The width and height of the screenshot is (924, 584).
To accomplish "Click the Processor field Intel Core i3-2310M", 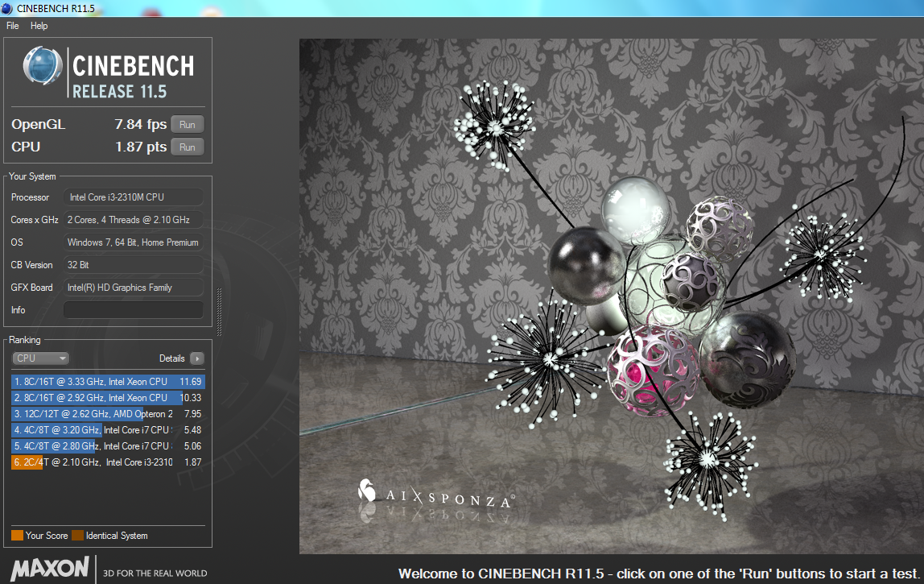I will 133,197.
